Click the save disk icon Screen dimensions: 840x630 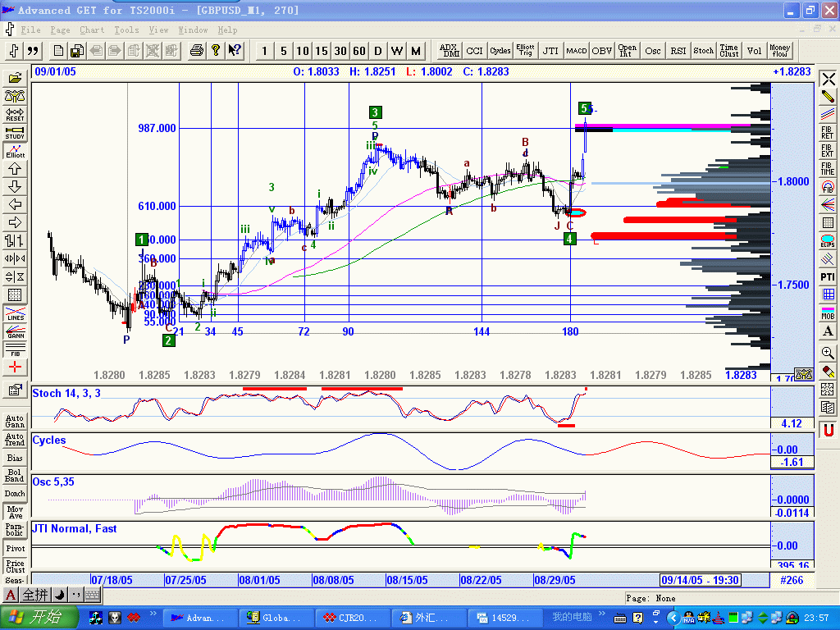[76, 51]
